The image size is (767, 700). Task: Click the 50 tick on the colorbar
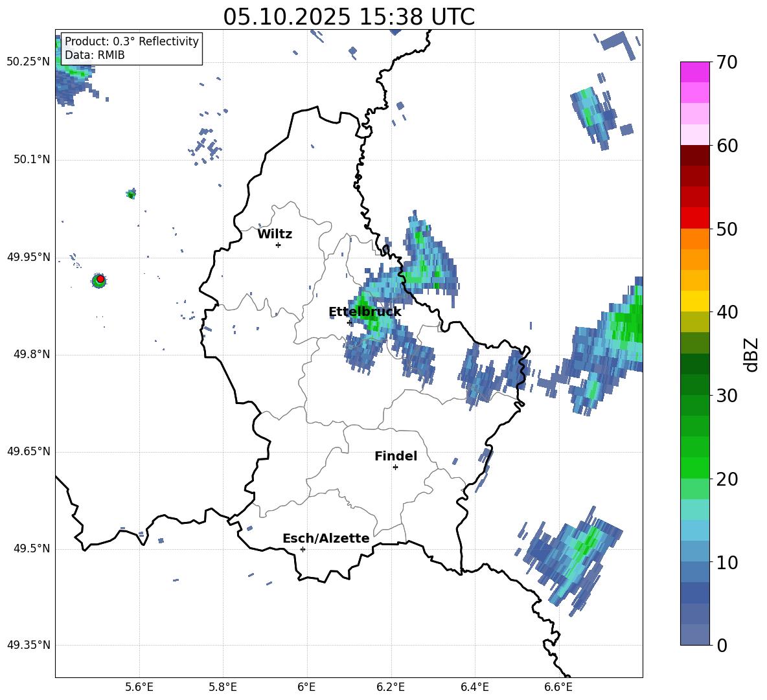click(726, 229)
